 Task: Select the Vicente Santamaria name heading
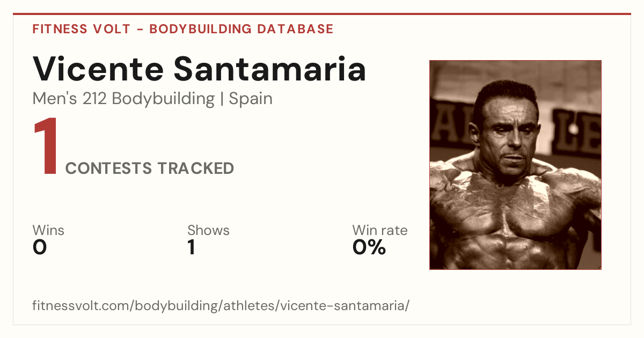pyautogui.click(x=199, y=69)
